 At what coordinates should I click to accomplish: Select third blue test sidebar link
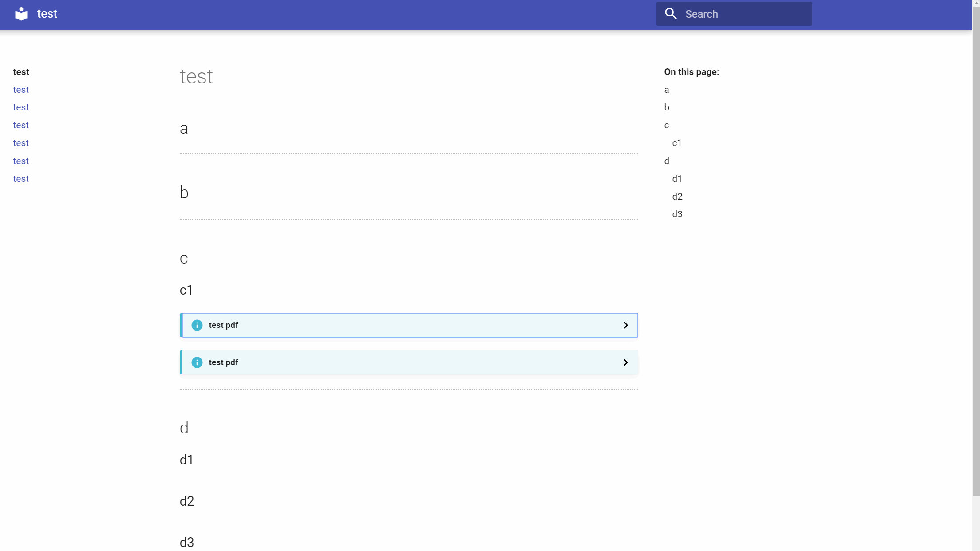[21, 125]
